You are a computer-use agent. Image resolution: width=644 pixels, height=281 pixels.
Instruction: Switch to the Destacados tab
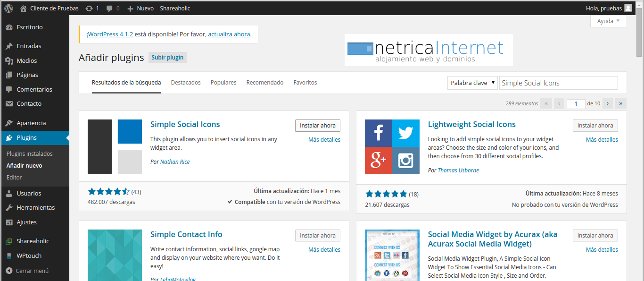pos(186,83)
